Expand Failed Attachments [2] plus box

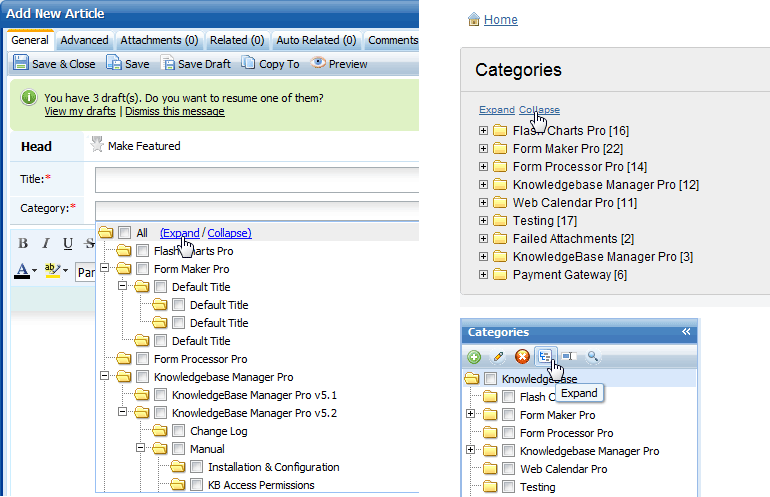[483, 238]
